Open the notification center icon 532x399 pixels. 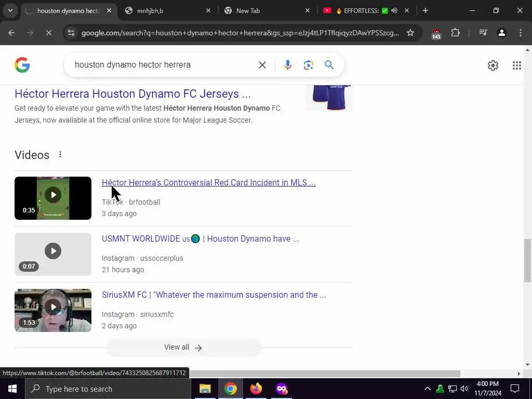(x=515, y=389)
